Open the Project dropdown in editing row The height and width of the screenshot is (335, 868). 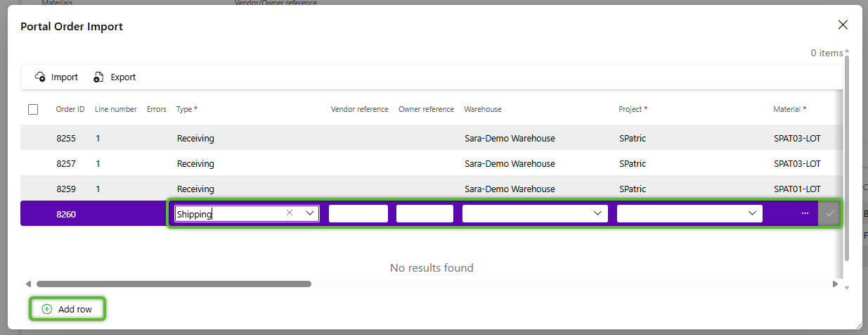pos(752,213)
